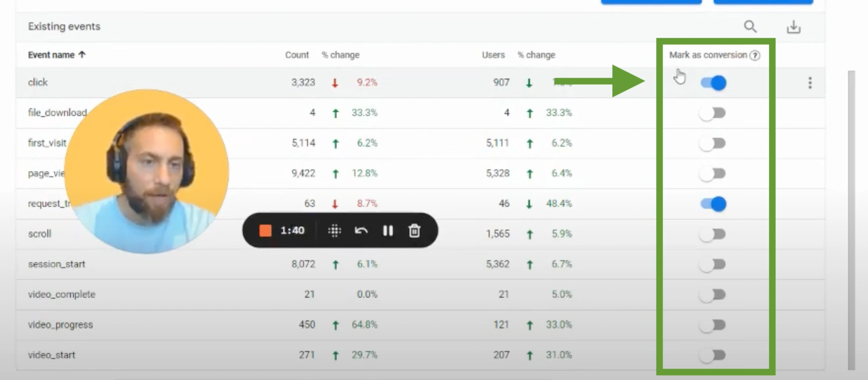Open the video_start event

51,355
